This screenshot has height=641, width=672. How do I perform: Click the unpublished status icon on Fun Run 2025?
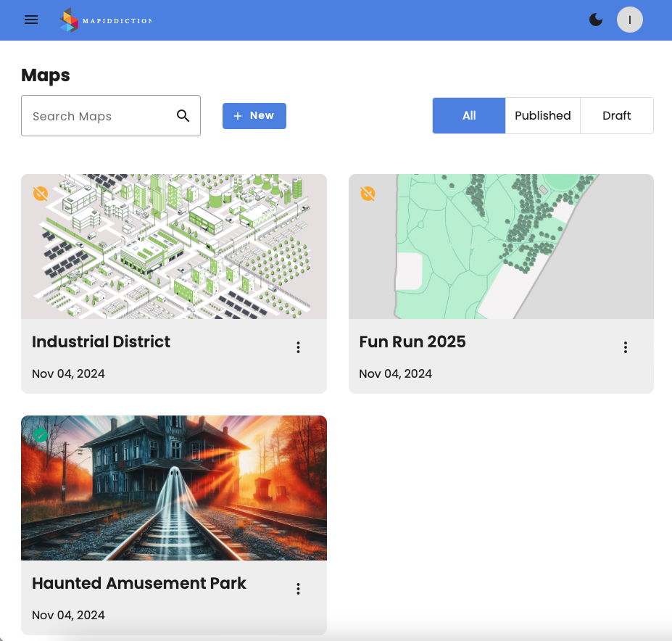point(368,194)
